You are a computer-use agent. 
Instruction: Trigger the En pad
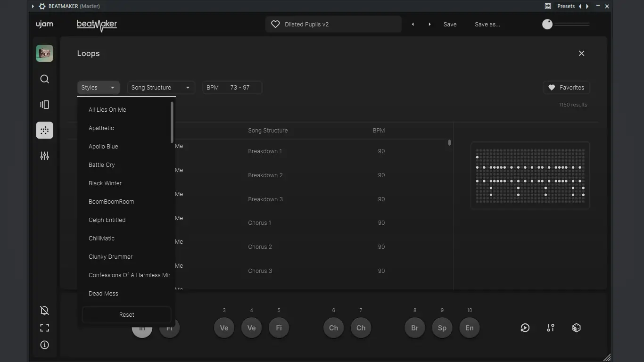(470, 328)
